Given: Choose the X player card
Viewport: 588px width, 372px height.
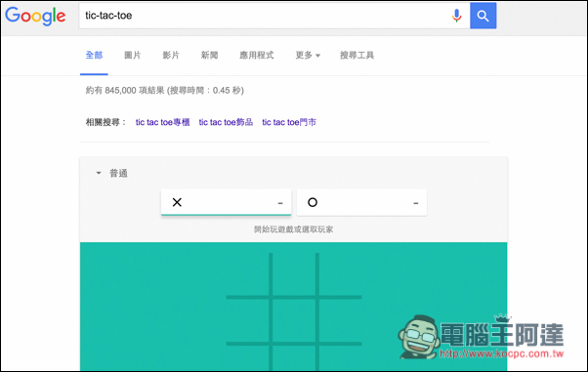Looking at the screenshot, I should (227, 202).
